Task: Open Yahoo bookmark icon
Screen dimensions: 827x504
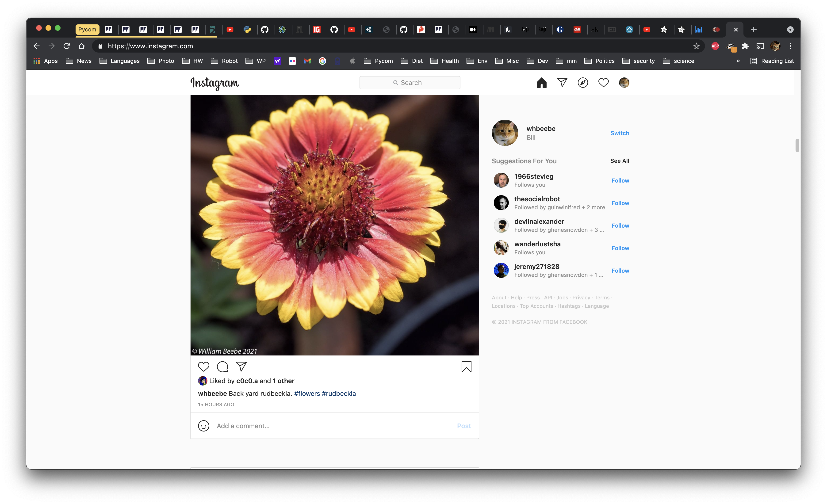Action: (x=277, y=61)
